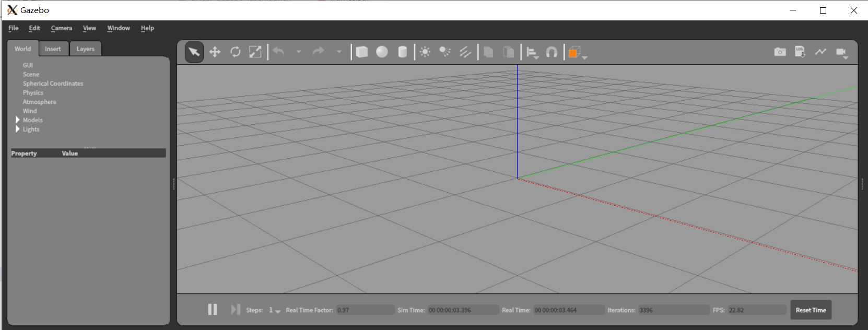Take a screenshot with camera icon
This screenshot has width=868, height=330.
[x=780, y=52]
